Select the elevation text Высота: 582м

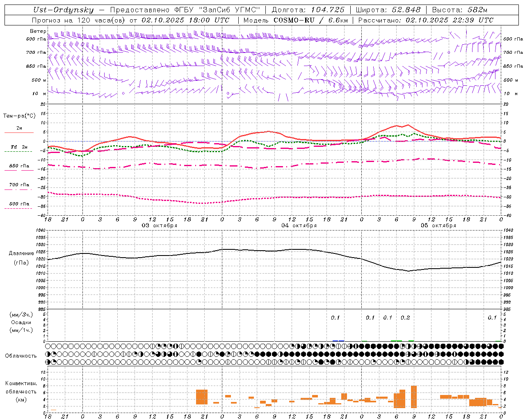460,10
